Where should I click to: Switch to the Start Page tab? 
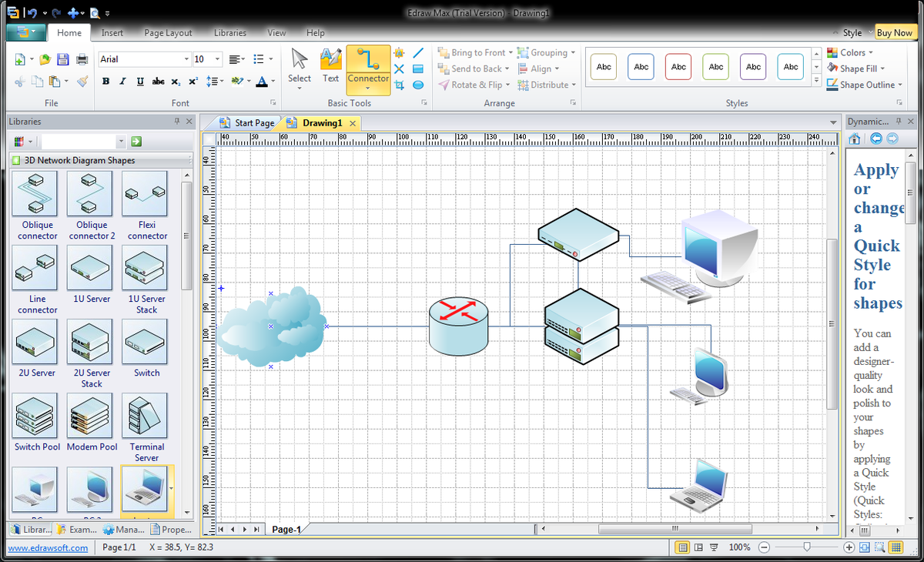click(x=247, y=123)
